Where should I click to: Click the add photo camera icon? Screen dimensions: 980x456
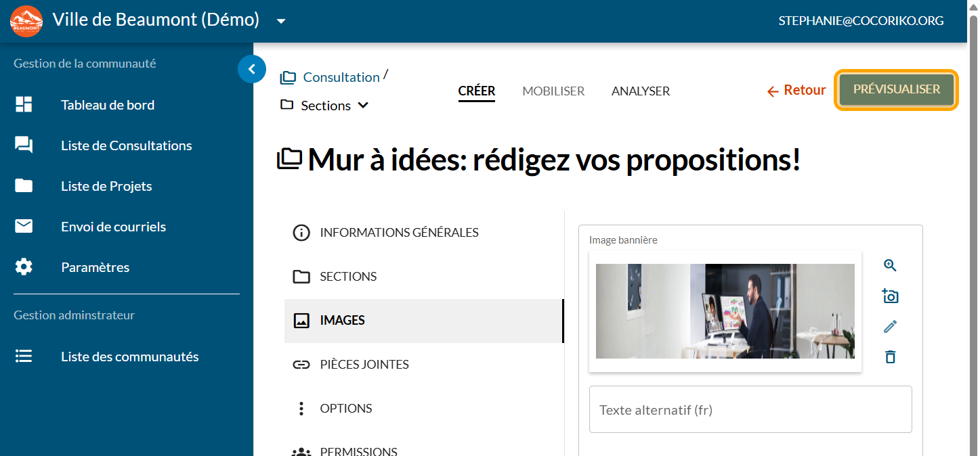(890, 296)
